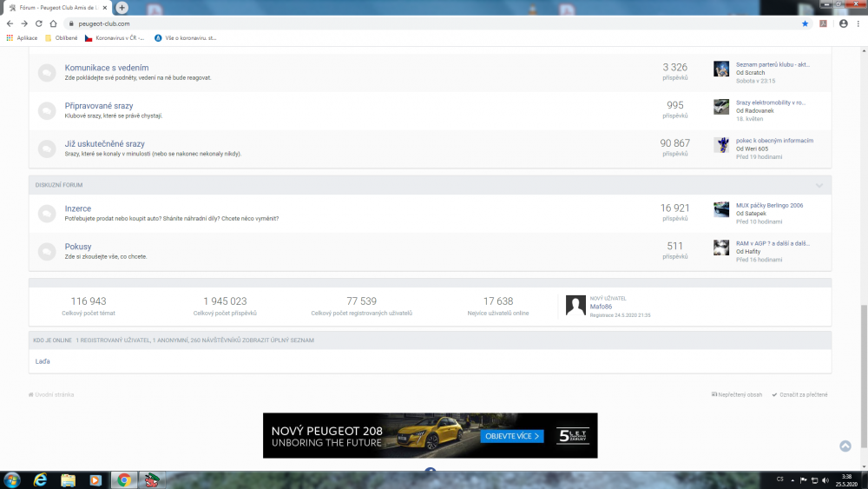Open the Chrome profile avatar icon
The image size is (868, 489).
pyautogui.click(x=843, y=23)
